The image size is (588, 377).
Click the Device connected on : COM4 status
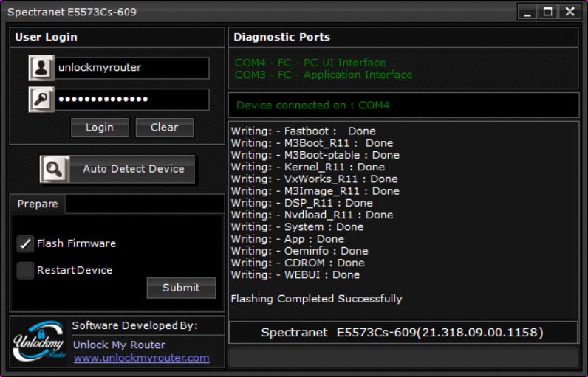[x=312, y=106]
